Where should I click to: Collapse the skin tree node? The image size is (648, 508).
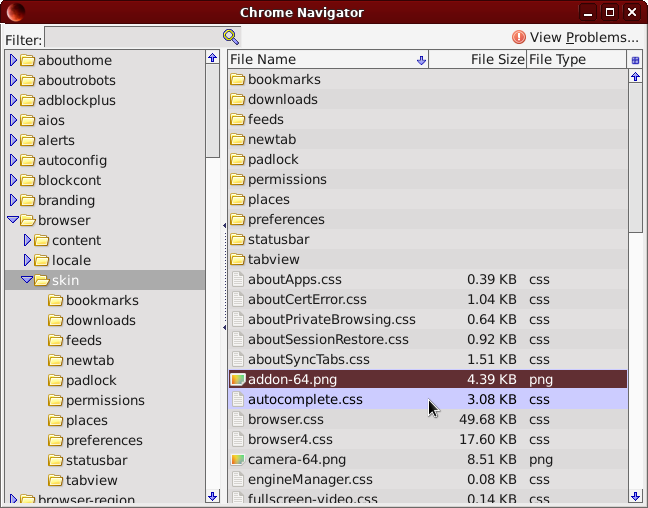click(x=27, y=280)
